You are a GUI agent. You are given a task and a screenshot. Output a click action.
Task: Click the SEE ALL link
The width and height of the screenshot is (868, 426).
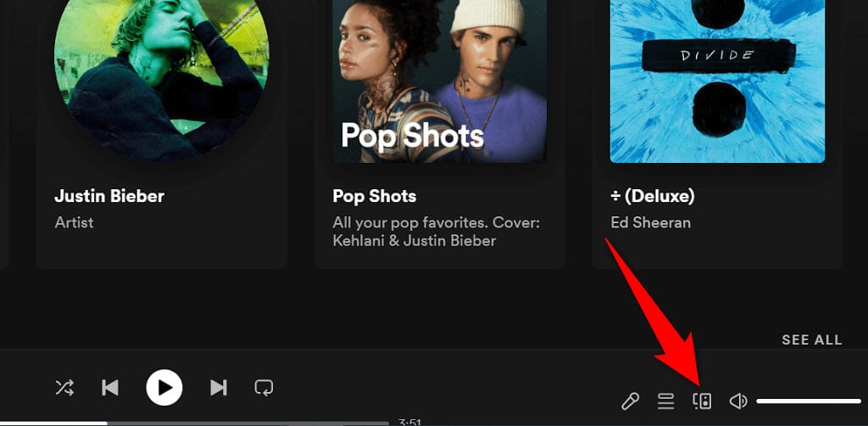811,339
